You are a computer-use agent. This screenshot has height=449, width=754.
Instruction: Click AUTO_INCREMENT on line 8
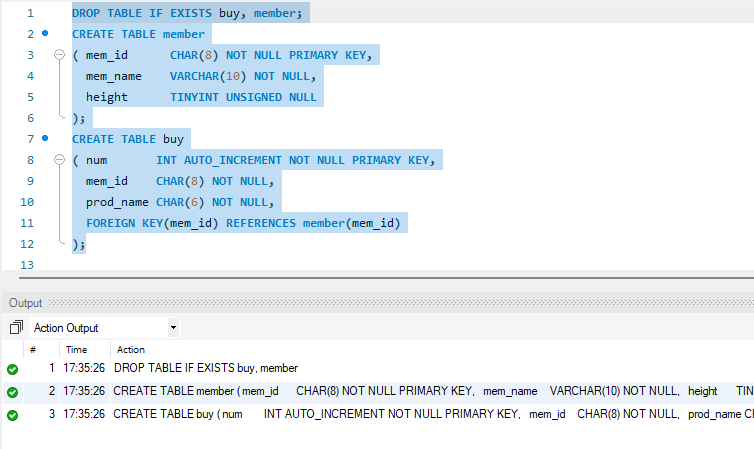pos(233,160)
